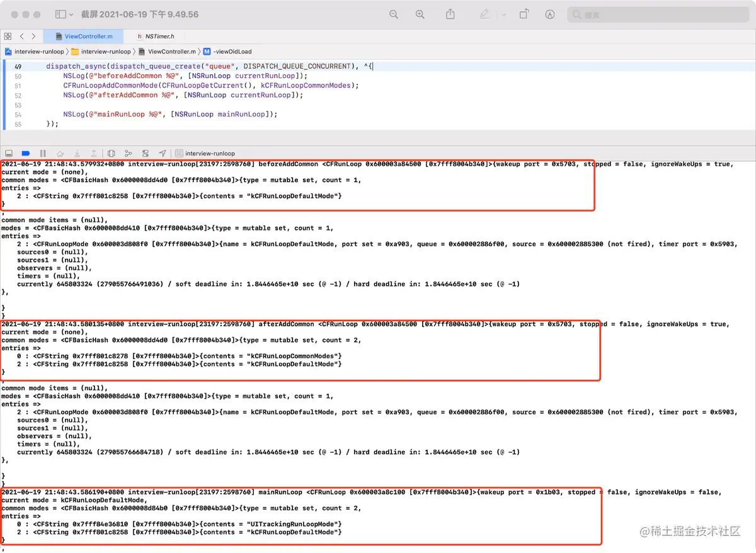This screenshot has width=756, height=553.
Task: Click the Share icon in the toolbar
Action: pyautogui.click(x=450, y=14)
